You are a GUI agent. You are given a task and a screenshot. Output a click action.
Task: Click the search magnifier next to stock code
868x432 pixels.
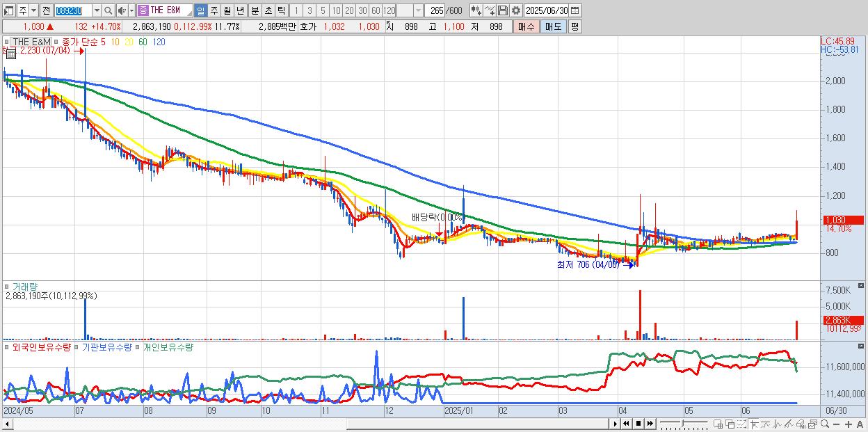tap(108, 10)
